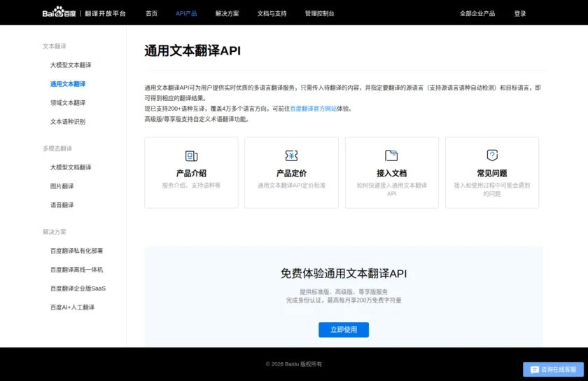Follow the 百度翻译官方网站 hyperlink
Screen dimensions: 588x381
[314, 109]
